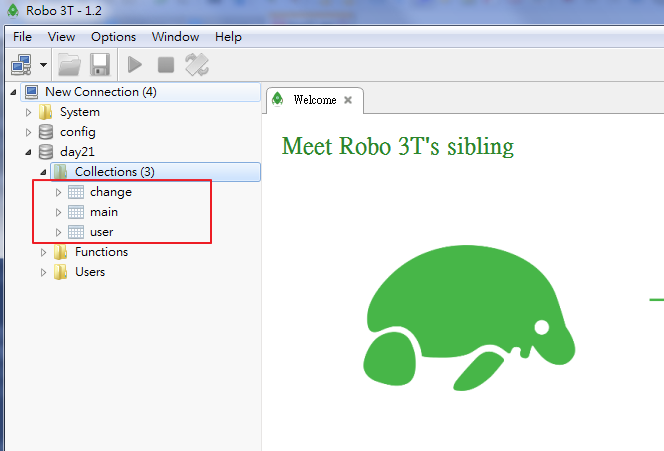Select the 'main' collection name

(104, 212)
